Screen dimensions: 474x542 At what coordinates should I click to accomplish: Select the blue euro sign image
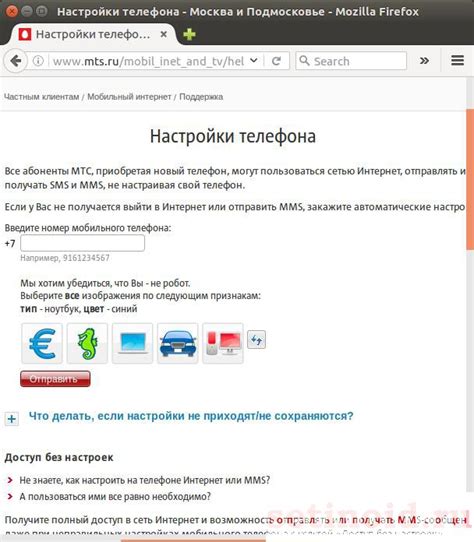coord(42,343)
